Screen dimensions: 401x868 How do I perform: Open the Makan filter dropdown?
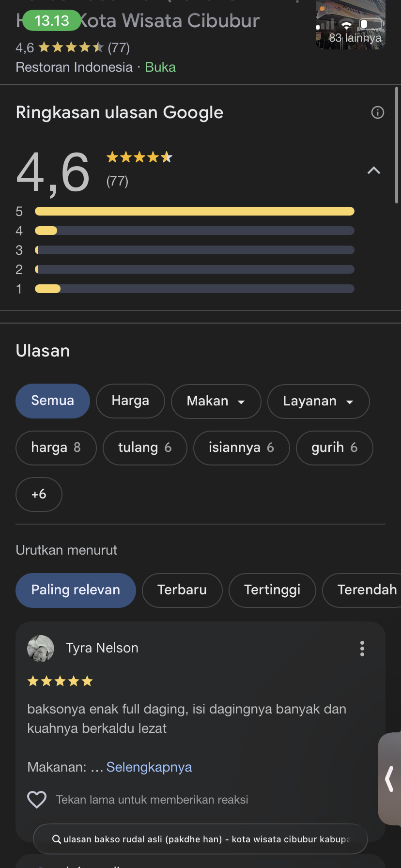click(x=216, y=401)
